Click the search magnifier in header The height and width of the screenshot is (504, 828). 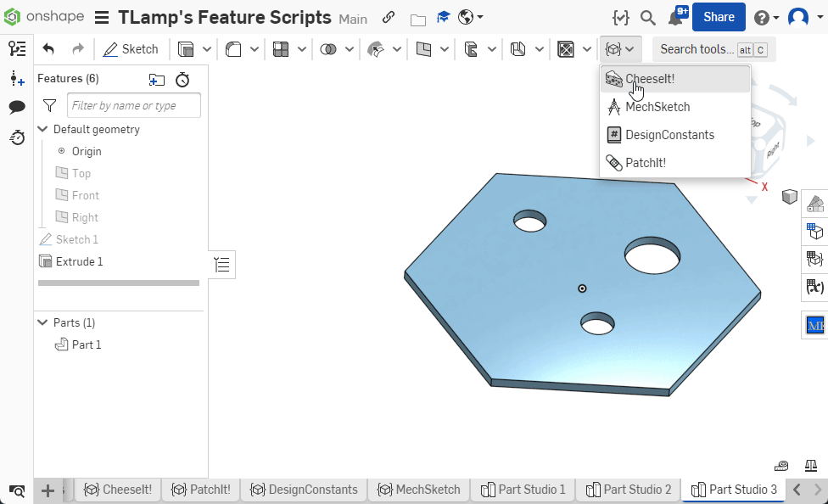[648, 18]
